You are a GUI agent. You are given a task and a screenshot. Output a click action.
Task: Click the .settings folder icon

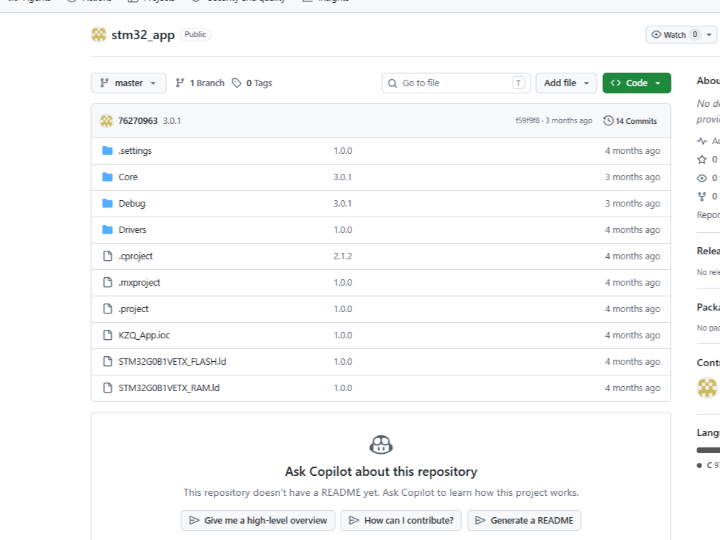(107, 151)
